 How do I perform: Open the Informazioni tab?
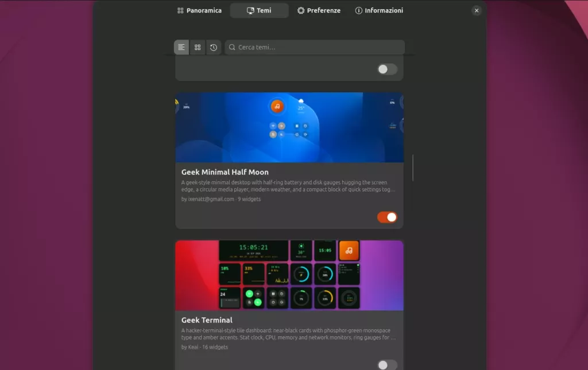[379, 10]
